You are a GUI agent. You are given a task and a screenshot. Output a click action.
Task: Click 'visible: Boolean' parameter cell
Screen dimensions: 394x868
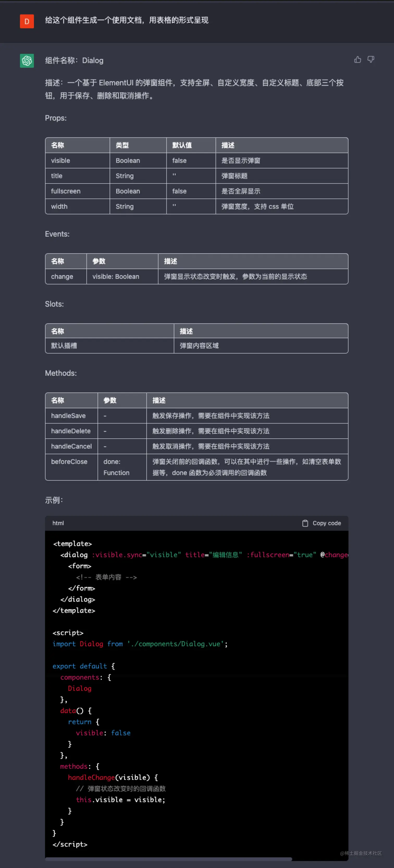[x=122, y=277]
